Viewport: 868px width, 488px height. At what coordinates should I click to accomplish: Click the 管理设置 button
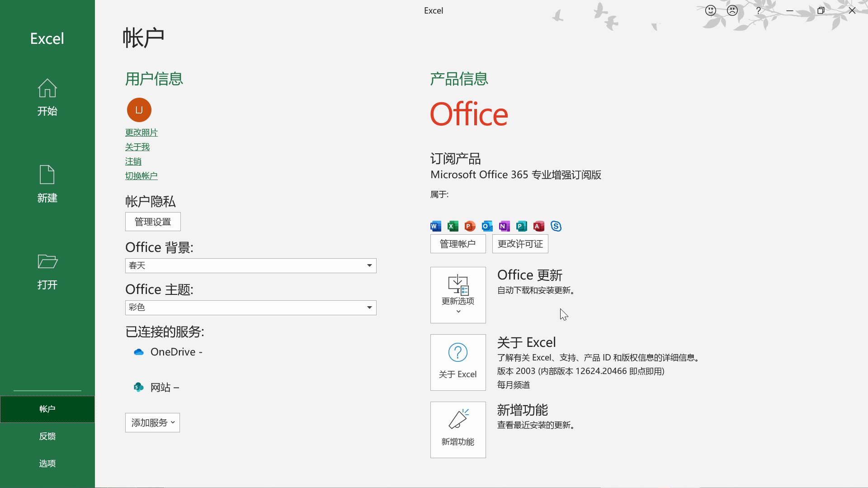[153, 222]
